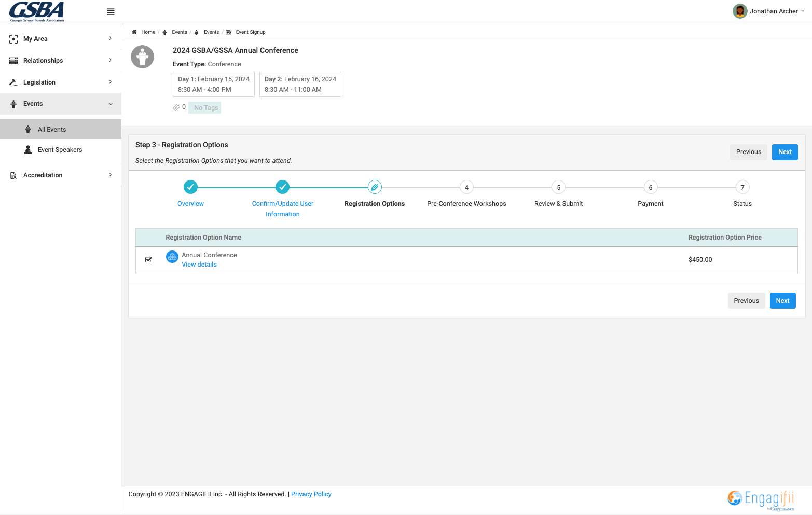Click the tag icon beside the count
Image resolution: width=812 pixels, height=515 pixels.
(176, 107)
